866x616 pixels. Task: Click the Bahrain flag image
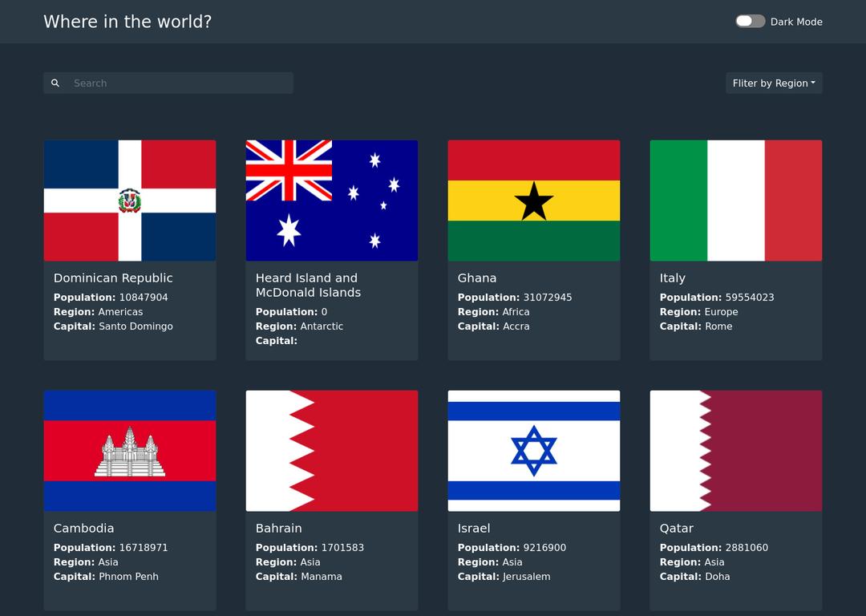point(332,451)
